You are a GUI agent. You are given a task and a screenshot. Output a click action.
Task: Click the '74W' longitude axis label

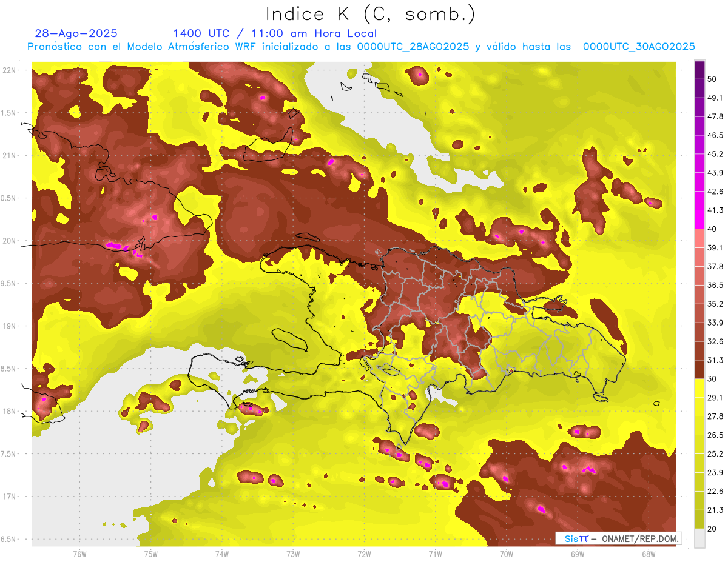222,555
